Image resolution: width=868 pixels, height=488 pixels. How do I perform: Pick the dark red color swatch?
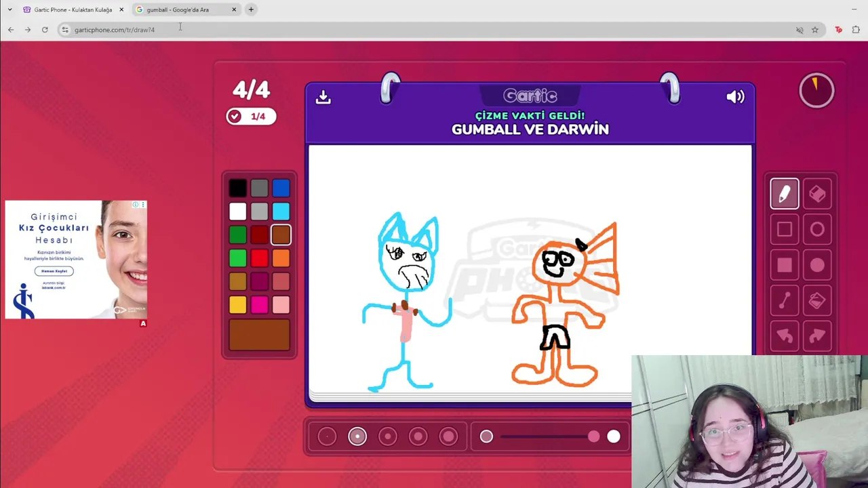[260, 235]
